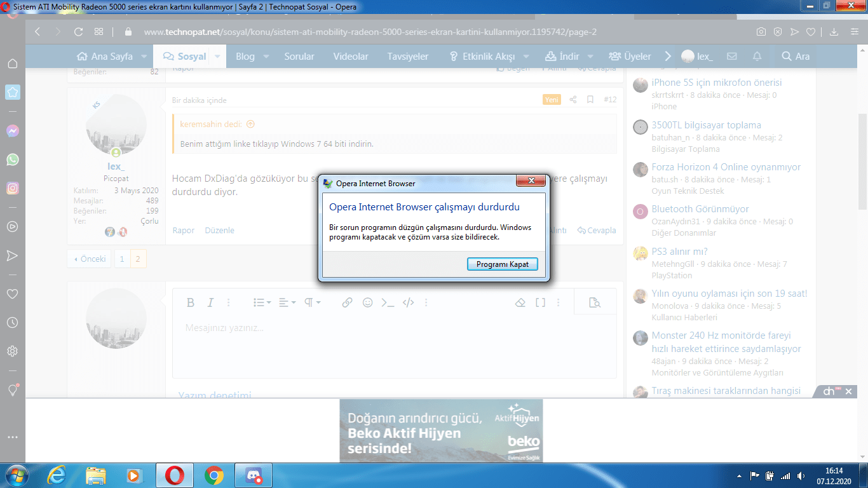Click the Rapor link beside Düzenle

tap(184, 230)
